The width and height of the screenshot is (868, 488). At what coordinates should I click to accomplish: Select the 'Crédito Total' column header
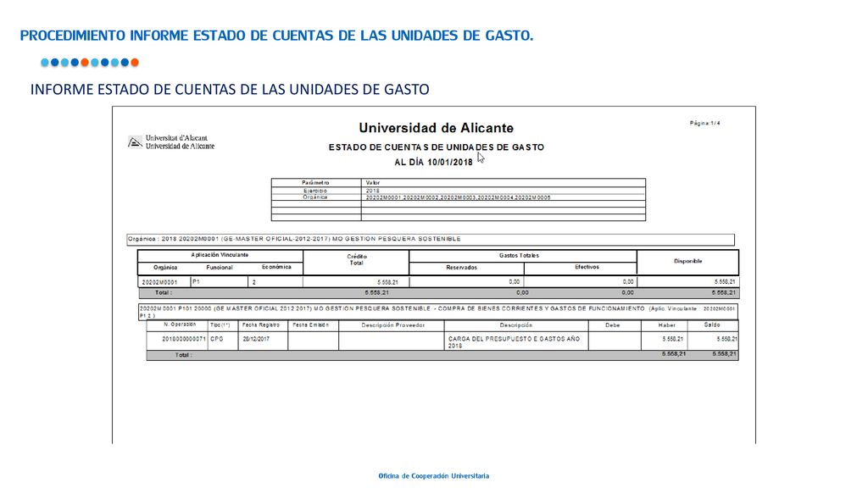pos(357,259)
